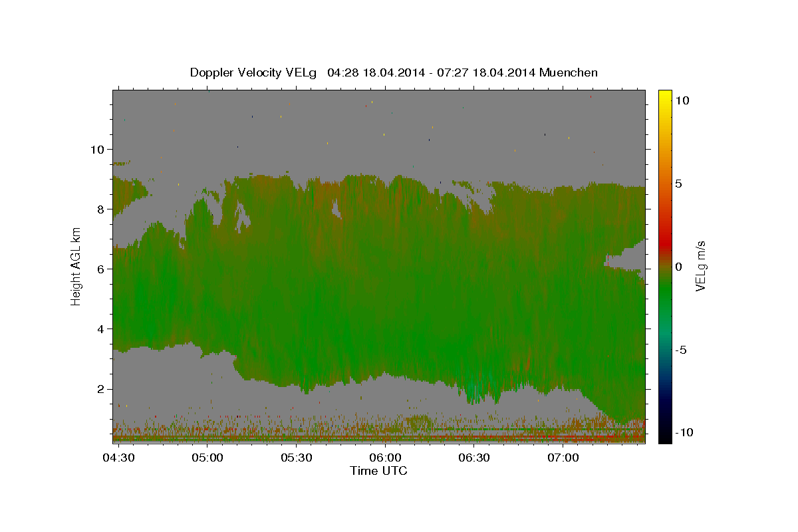Click the colorbar value 5 label
Screen dimensions: 798x532
(x=679, y=184)
